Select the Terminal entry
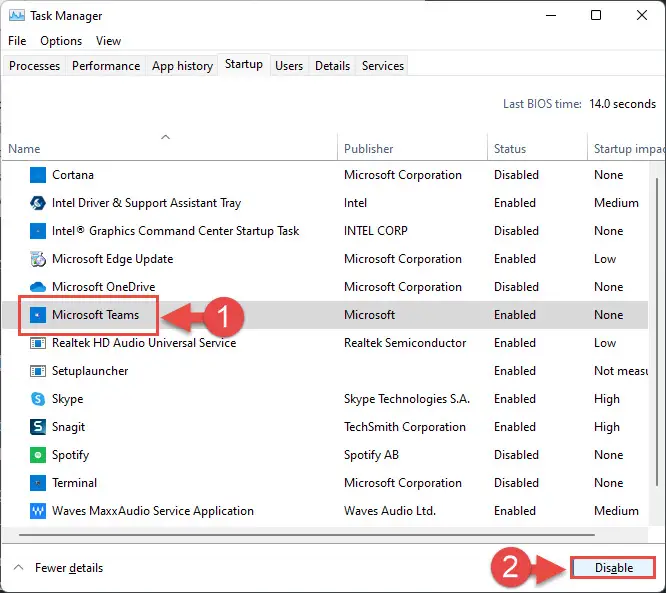This screenshot has height=593, width=666. 74,483
